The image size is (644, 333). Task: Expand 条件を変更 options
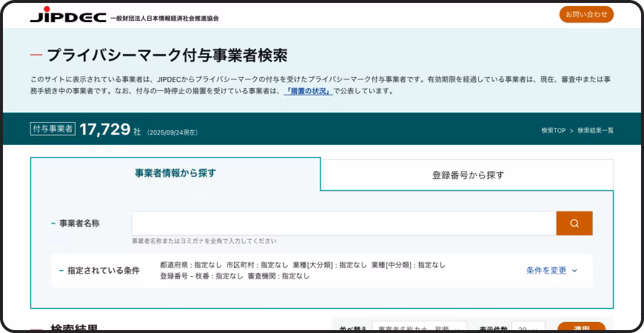tap(552, 270)
